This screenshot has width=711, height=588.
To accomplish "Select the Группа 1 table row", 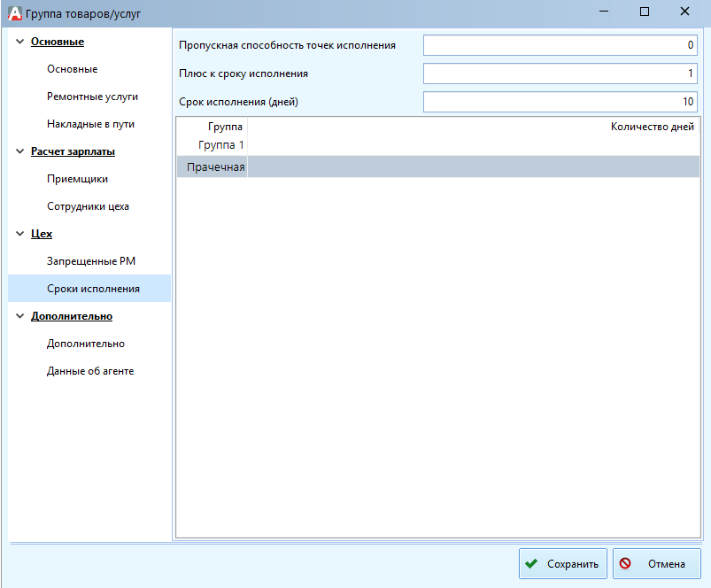I will [x=221, y=144].
